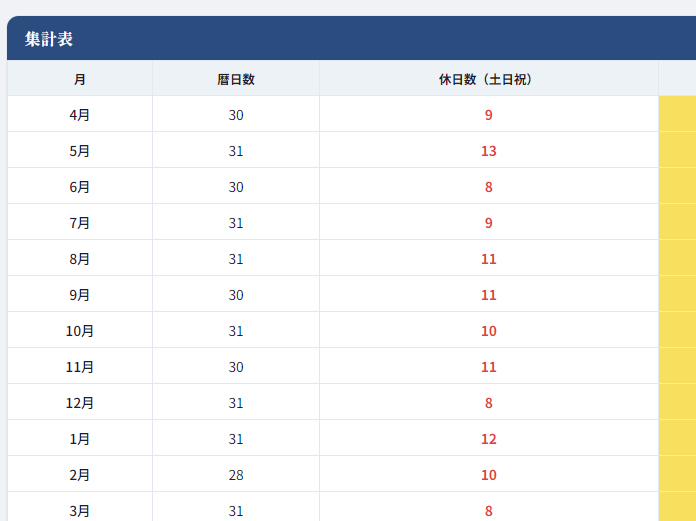
Task: Select 暦日数 value 30 in 9月 row
Action: point(236,295)
